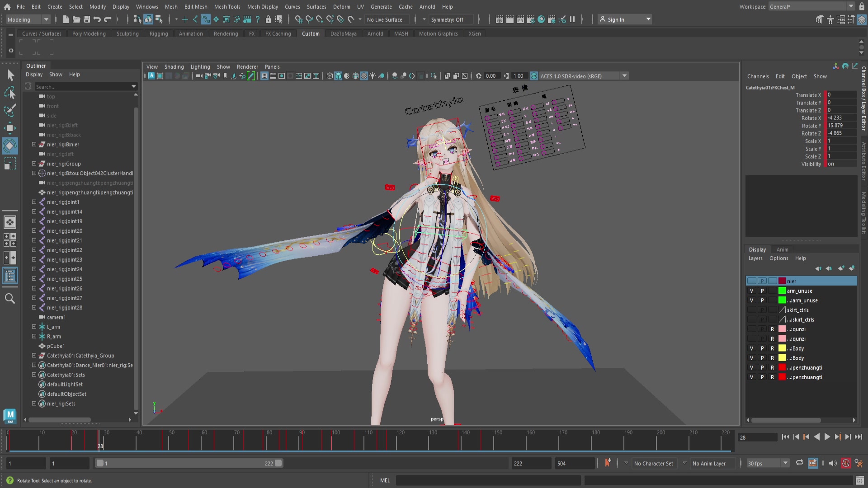This screenshot has width=868, height=488.
Task: Choose the Lasso Select tool
Action: [10, 93]
